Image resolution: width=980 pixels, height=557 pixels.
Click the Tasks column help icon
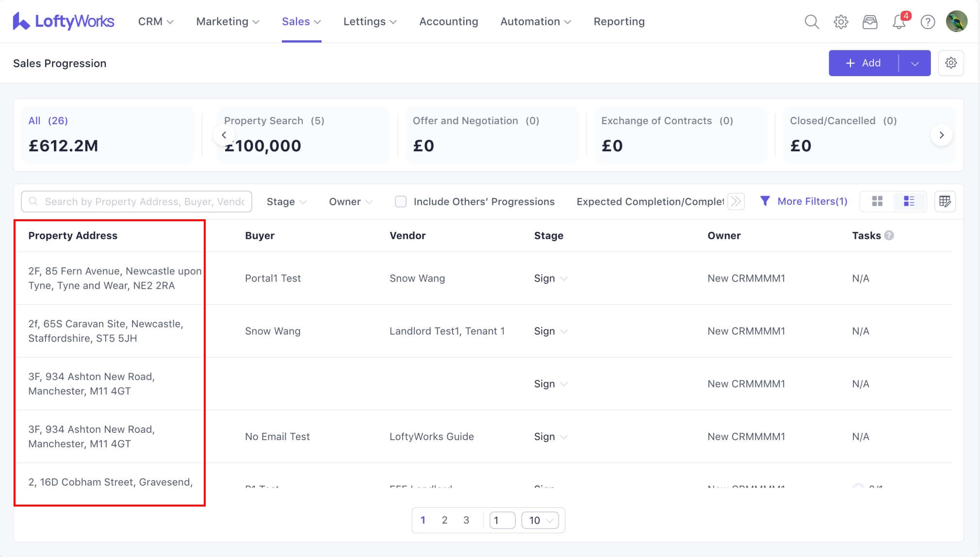pos(889,235)
